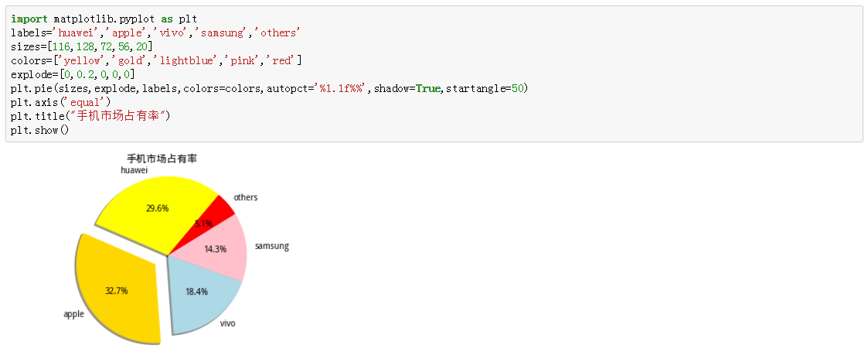Click the 29.6% percentage text

[157, 208]
